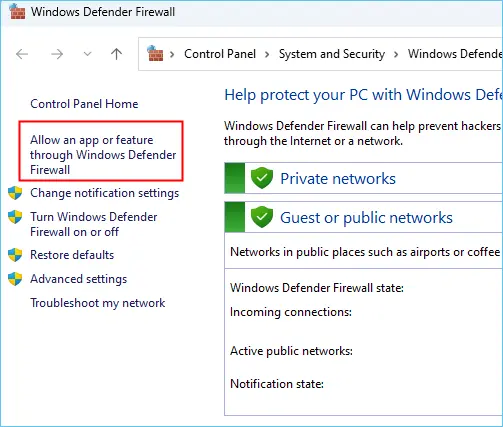Expand chevron after System and Security
503x427 pixels.
click(x=396, y=54)
